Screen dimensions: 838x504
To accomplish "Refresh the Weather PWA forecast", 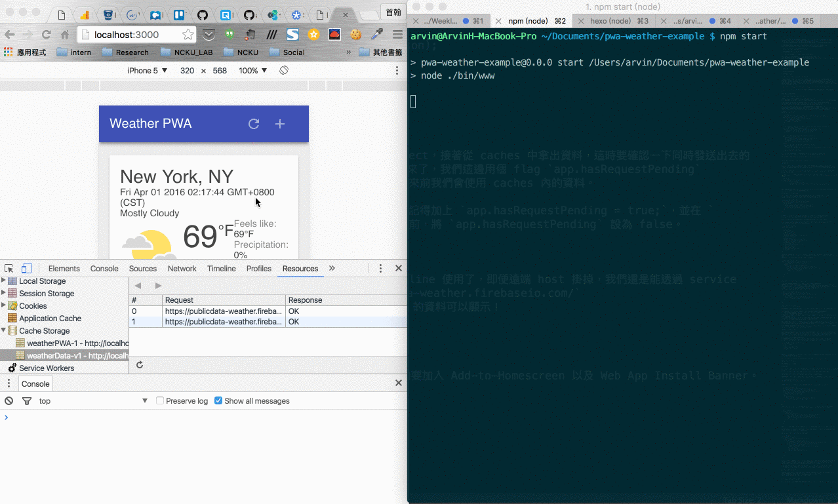I will pos(254,124).
